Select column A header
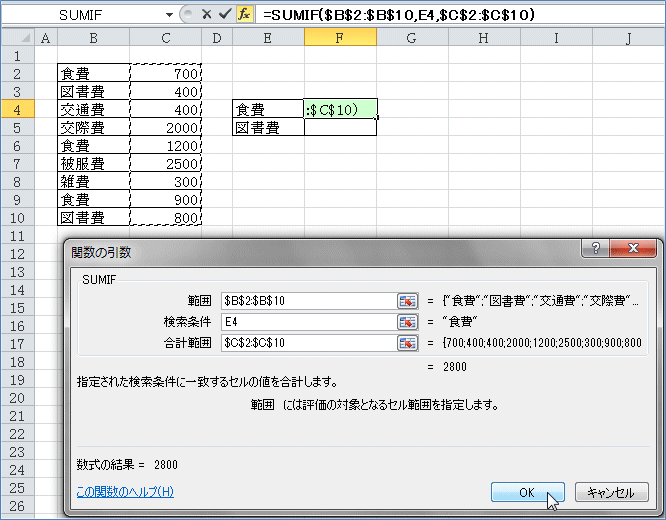 (x=46, y=38)
